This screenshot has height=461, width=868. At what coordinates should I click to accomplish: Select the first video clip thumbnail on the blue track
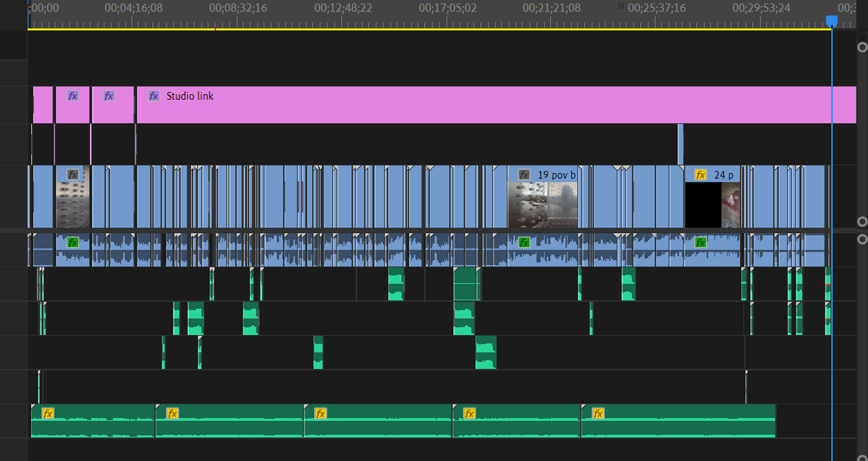(72, 206)
